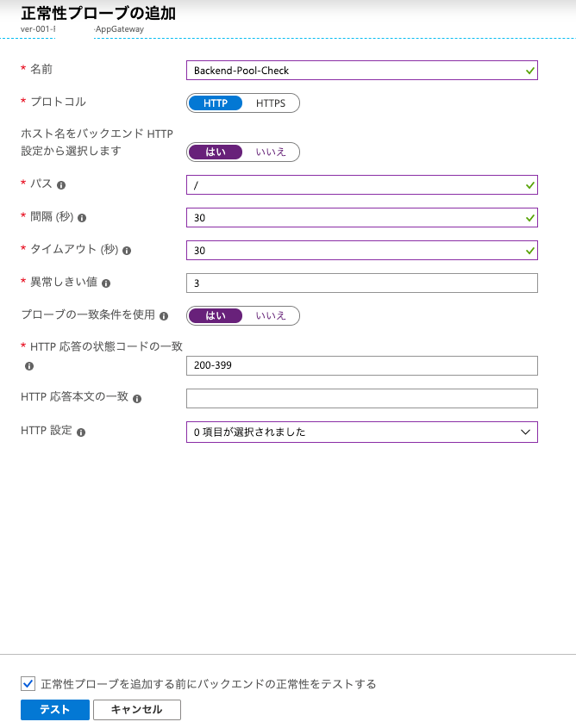The width and height of the screenshot is (576, 728).
Task: Click the HTTP status code match field
Action: (361, 365)
